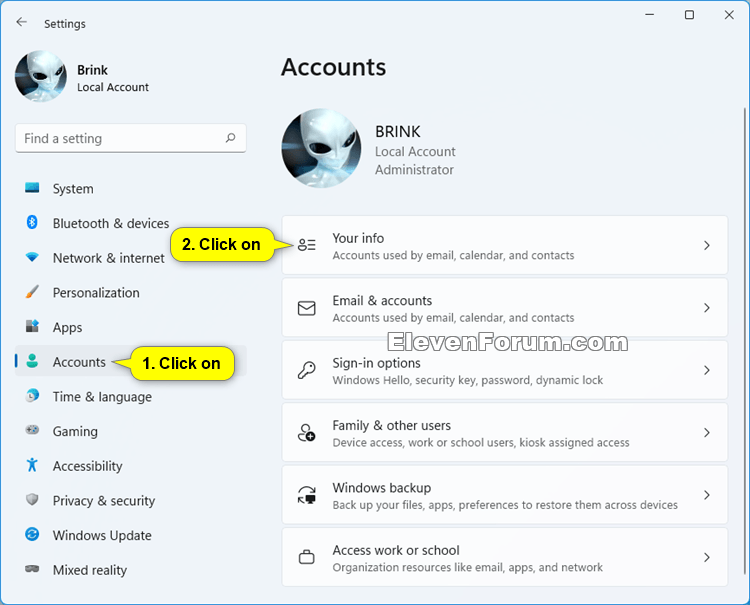Minimize the Settings window
The width and height of the screenshot is (750, 605).
pyautogui.click(x=650, y=15)
